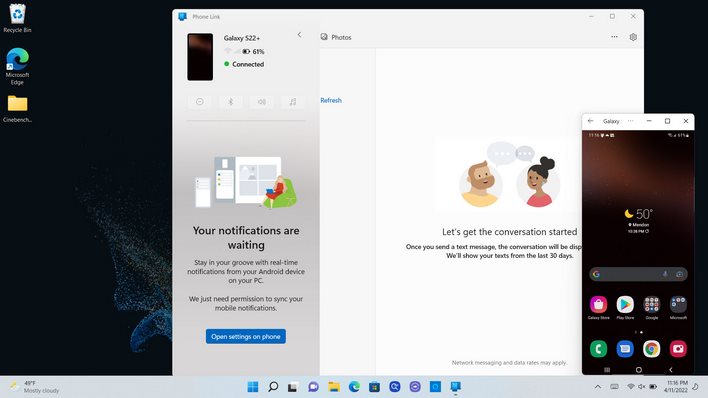Viewport: 708px width, 398px height.
Task: Tap the weather widget showing 50°
Action: coord(638,220)
